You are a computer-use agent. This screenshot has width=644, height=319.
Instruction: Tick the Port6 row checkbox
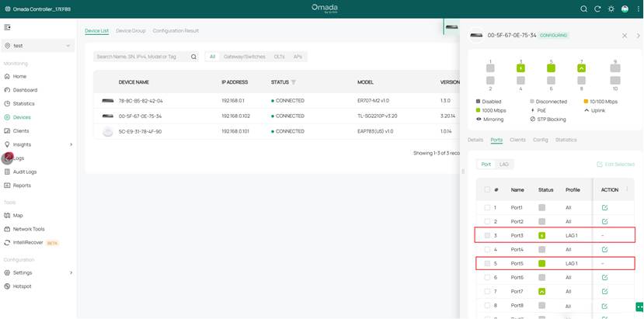coord(487,278)
